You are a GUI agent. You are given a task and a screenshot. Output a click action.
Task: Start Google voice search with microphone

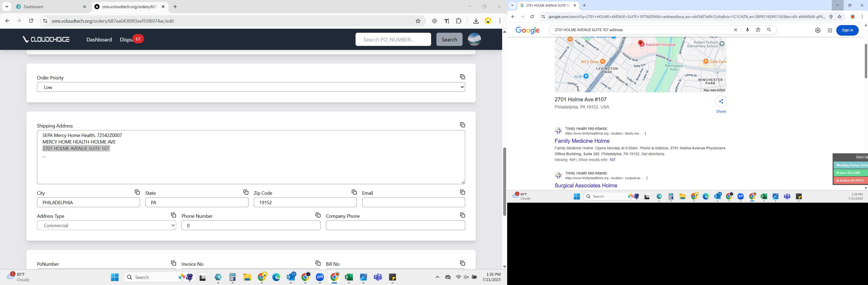(747, 30)
